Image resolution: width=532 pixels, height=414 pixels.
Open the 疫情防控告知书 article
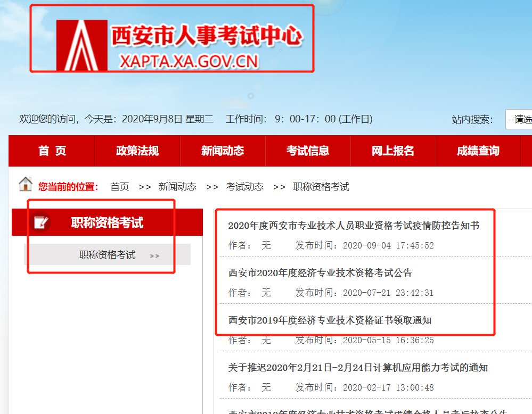pyautogui.click(x=354, y=226)
